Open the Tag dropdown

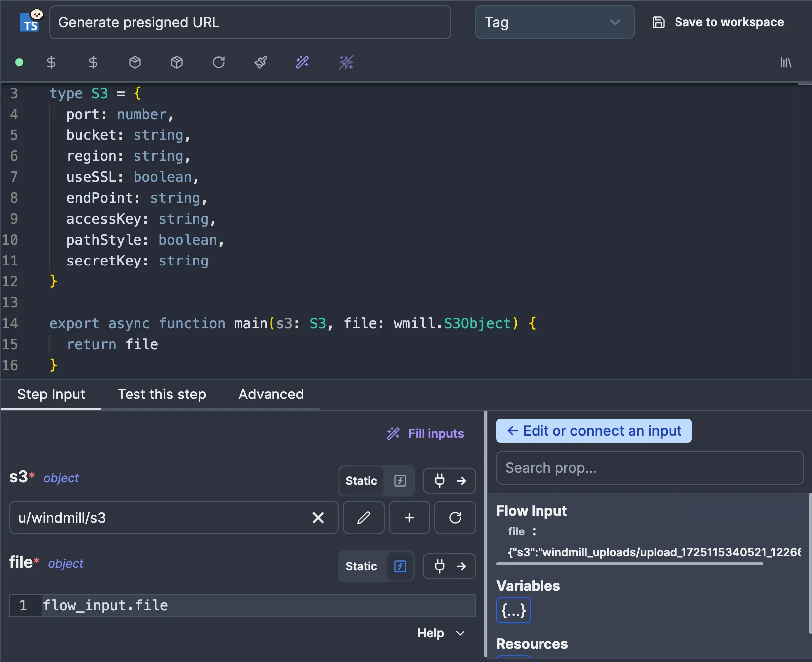tap(554, 22)
